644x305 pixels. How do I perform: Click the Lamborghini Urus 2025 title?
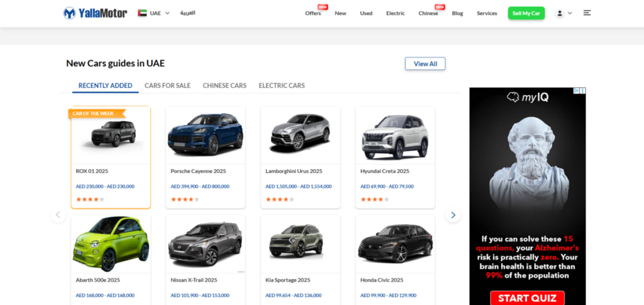(294, 171)
